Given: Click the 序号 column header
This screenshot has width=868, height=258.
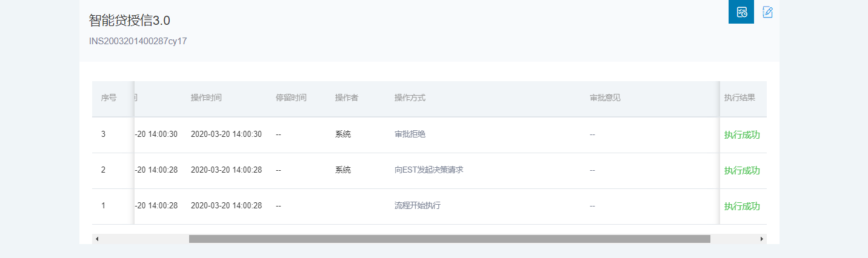Looking at the screenshot, I should (x=109, y=98).
